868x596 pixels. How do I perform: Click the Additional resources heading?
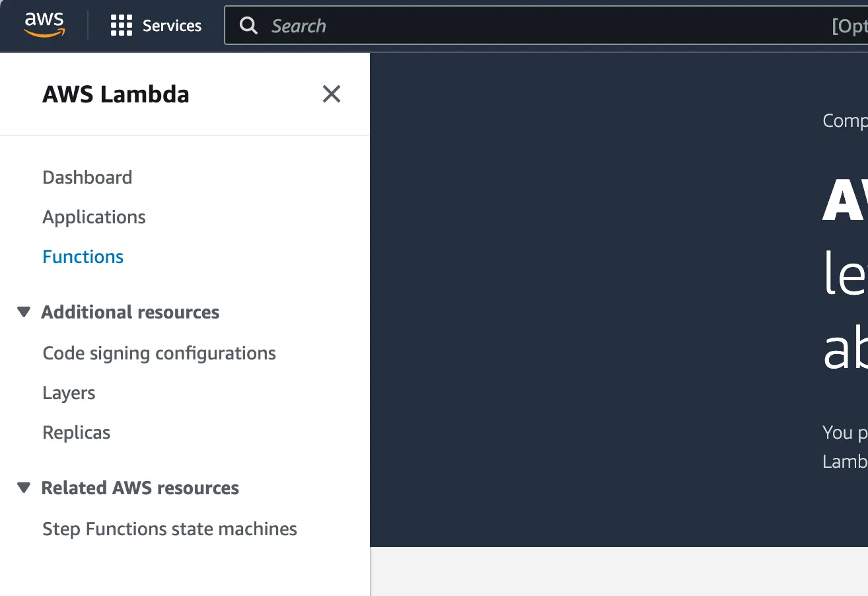[130, 311]
